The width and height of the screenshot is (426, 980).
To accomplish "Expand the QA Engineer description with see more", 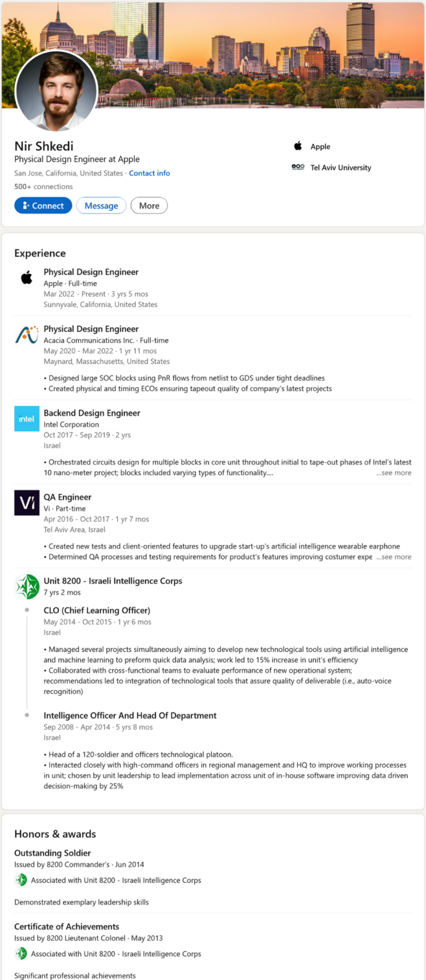I will click(394, 557).
